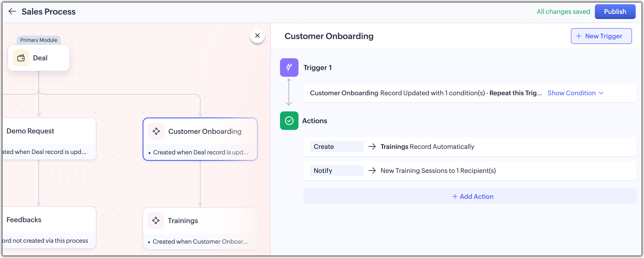
Task: Publish the Sales Process
Action: click(615, 12)
